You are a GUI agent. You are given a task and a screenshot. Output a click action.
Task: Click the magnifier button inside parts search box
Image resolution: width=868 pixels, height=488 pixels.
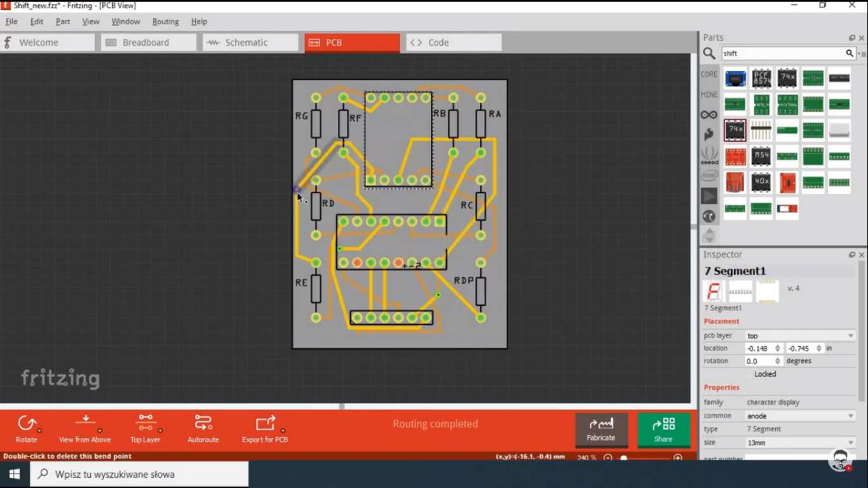tap(850, 53)
